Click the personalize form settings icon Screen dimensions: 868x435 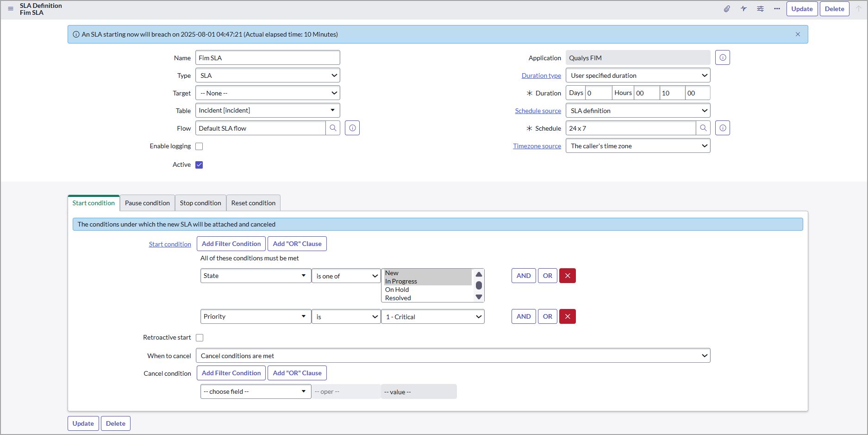[x=760, y=9]
